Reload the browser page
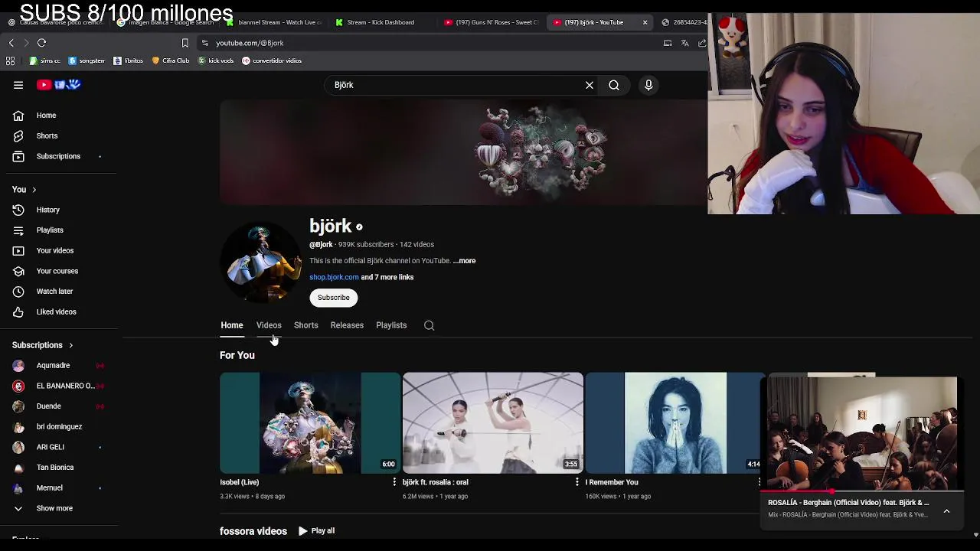 pos(42,43)
